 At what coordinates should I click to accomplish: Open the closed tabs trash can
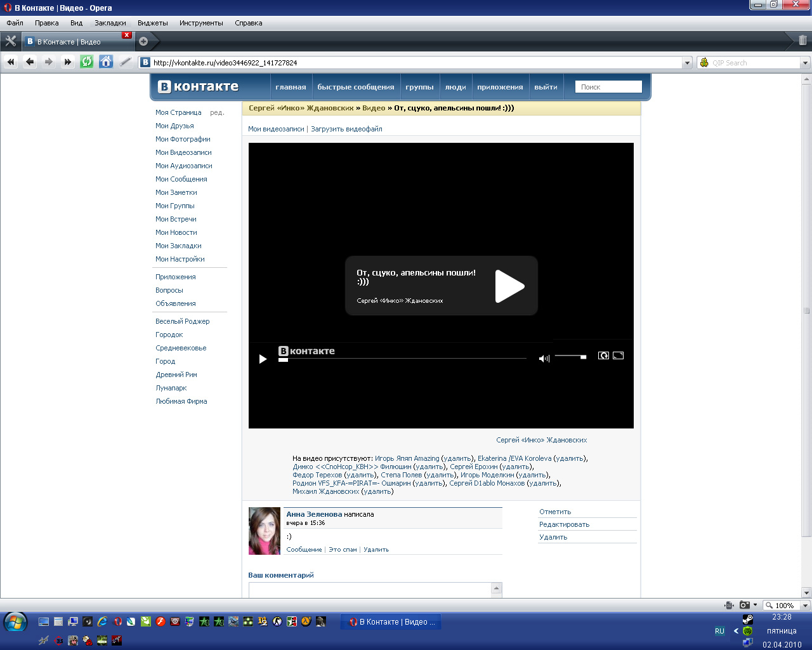click(802, 41)
